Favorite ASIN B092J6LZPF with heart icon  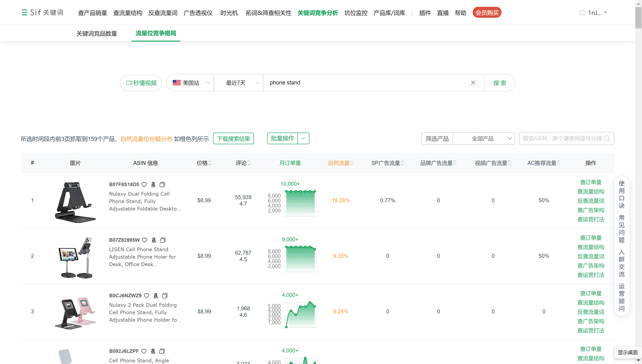[144, 351]
